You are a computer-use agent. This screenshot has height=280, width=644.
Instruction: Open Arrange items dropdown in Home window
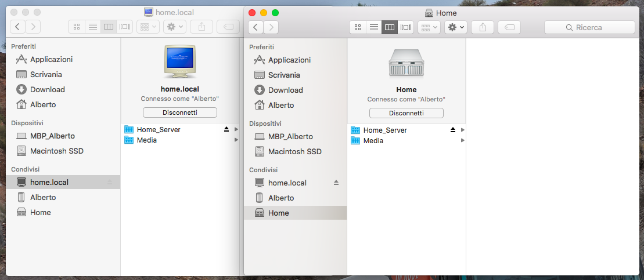coord(429,27)
